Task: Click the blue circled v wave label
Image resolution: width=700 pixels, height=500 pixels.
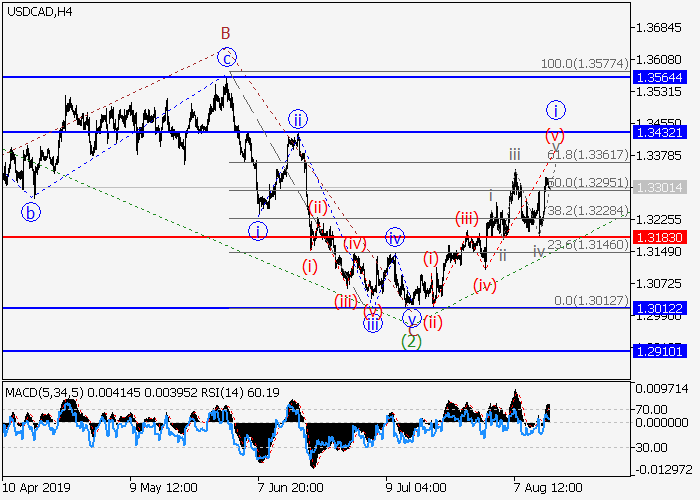Action: 412,319
